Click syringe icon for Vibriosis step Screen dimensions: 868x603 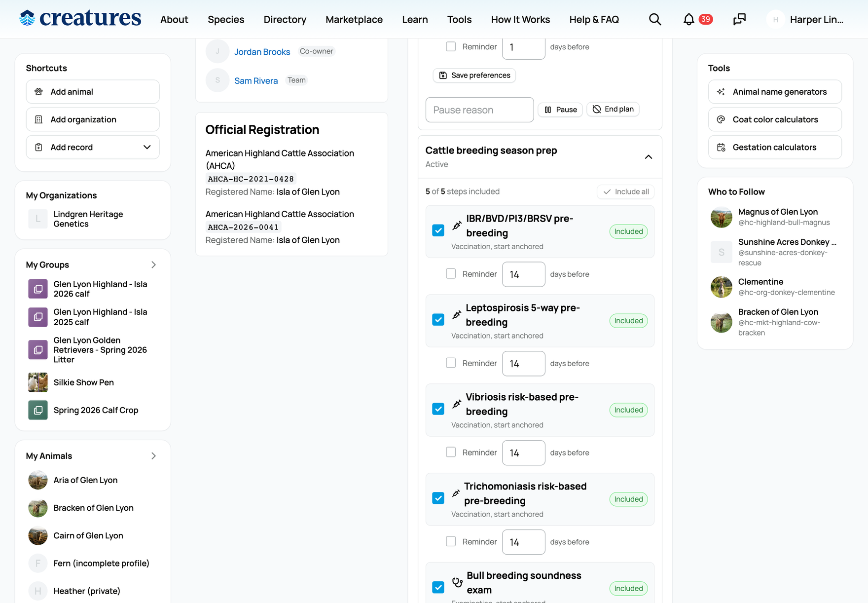(x=457, y=404)
